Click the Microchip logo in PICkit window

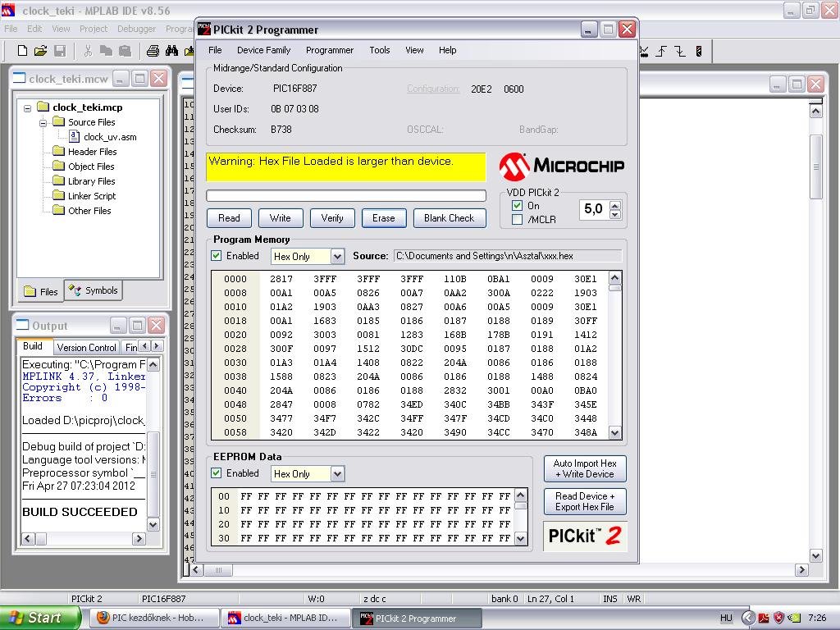pos(561,166)
